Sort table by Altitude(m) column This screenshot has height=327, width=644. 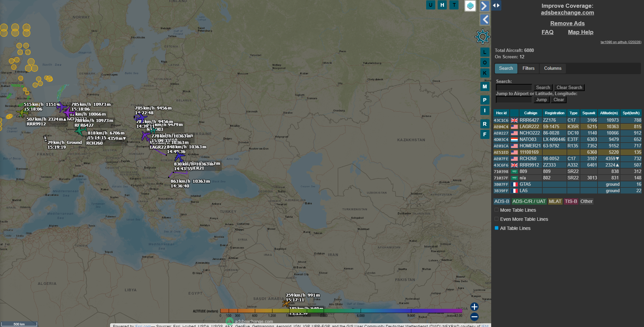(x=609, y=113)
